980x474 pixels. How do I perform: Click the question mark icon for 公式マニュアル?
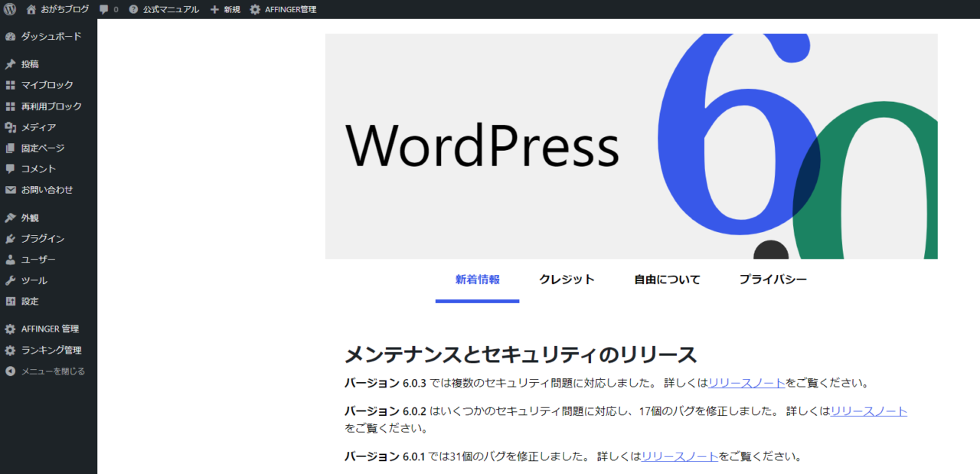point(133,9)
